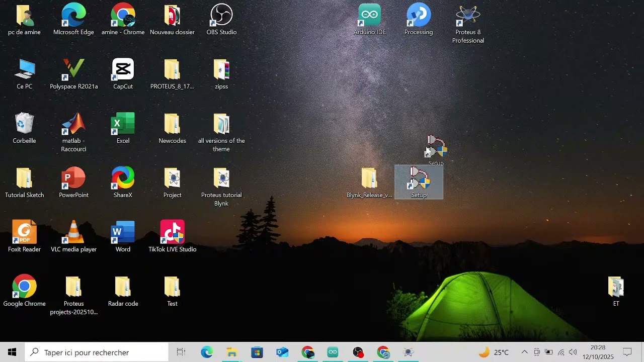The image size is (644, 362).
Task: Open the battery tray icon
Action: pos(549,352)
